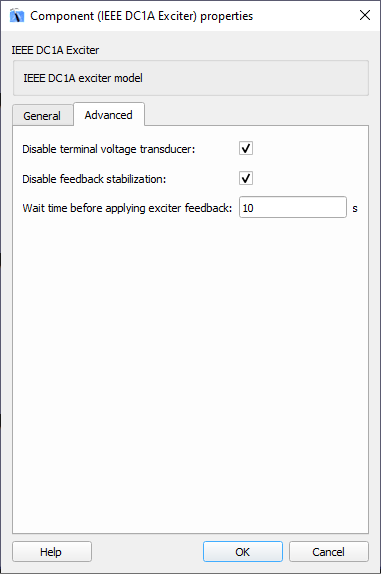Screen dimensions: 381x574
Task: Click the Disable terminal voltage transducer label
Action: (109, 149)
